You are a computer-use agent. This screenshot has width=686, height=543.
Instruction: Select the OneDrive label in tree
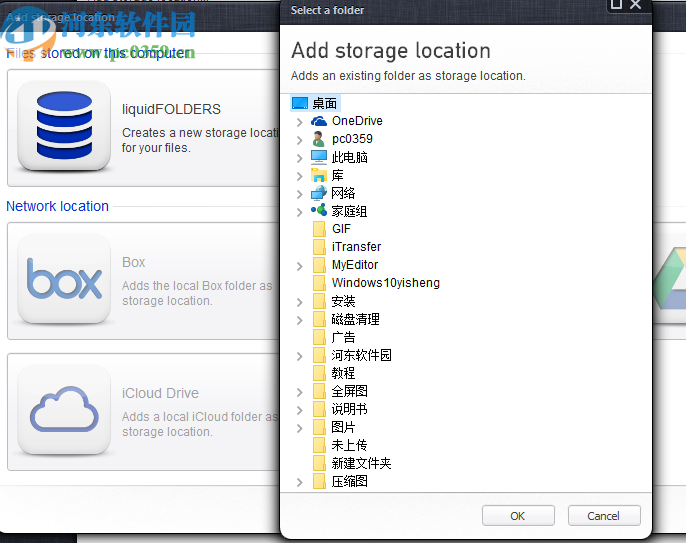[357, 121]
